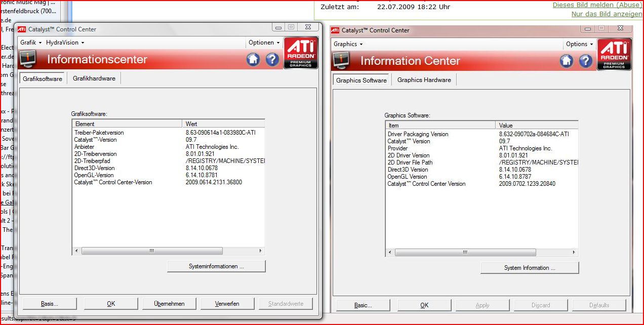Open the Options dropdown in English window
The width and height of the screenshot is (644, 325).
pyautogui.click(x=580, y=44)
